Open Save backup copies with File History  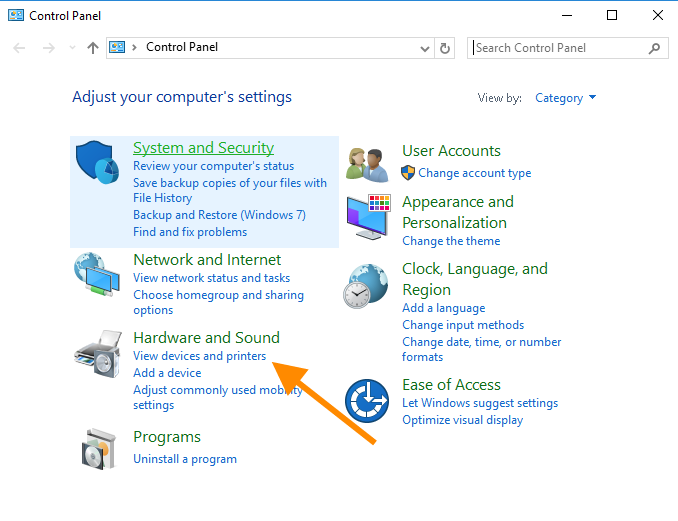coord(230,190)
